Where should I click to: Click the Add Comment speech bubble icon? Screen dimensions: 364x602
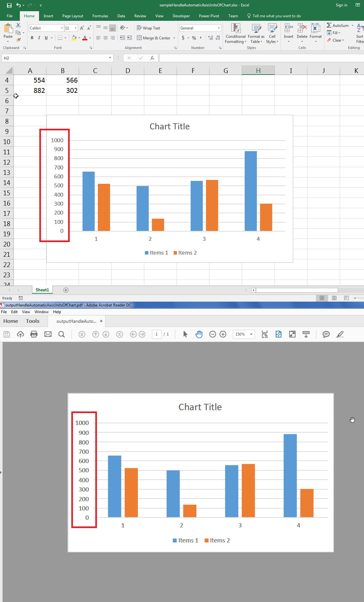click(326, 334)
